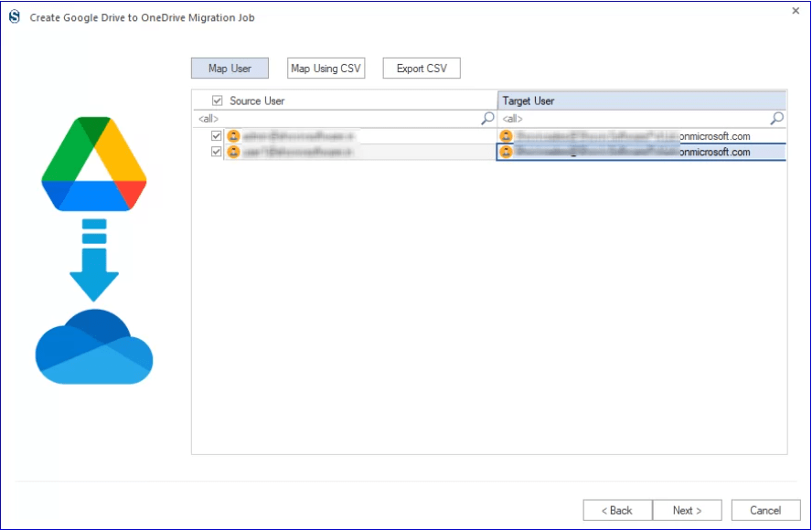Close the migration job dialog window
The height and width of the screenshot is (530, 812).
[796, 10]
